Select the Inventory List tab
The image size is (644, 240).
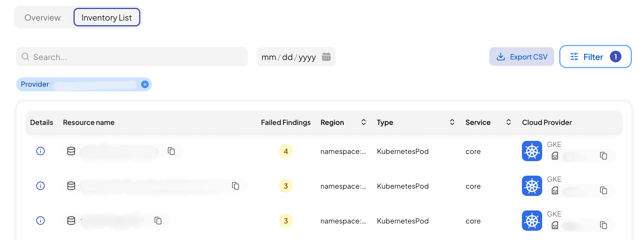[107, 18]
